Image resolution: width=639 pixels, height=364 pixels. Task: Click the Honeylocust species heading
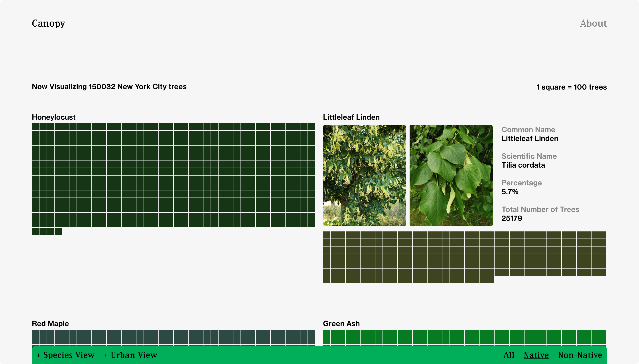pos(53,117)
